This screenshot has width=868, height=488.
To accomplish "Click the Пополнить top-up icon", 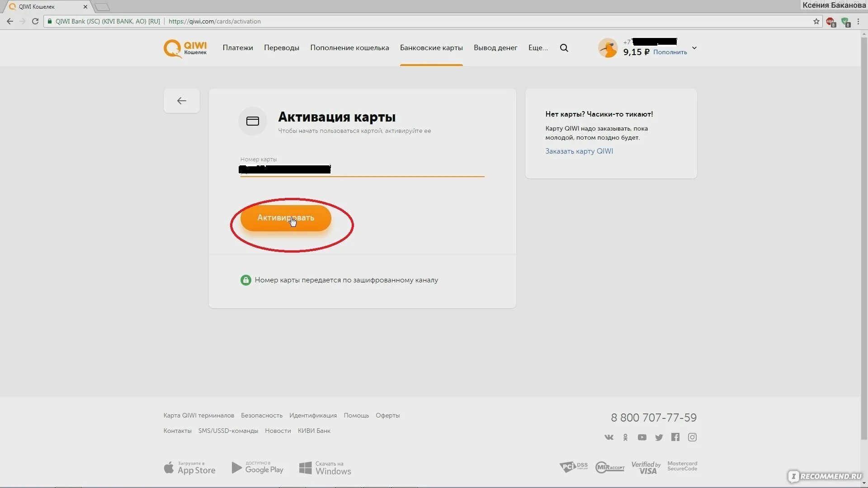I will click(x=670, y=52).
